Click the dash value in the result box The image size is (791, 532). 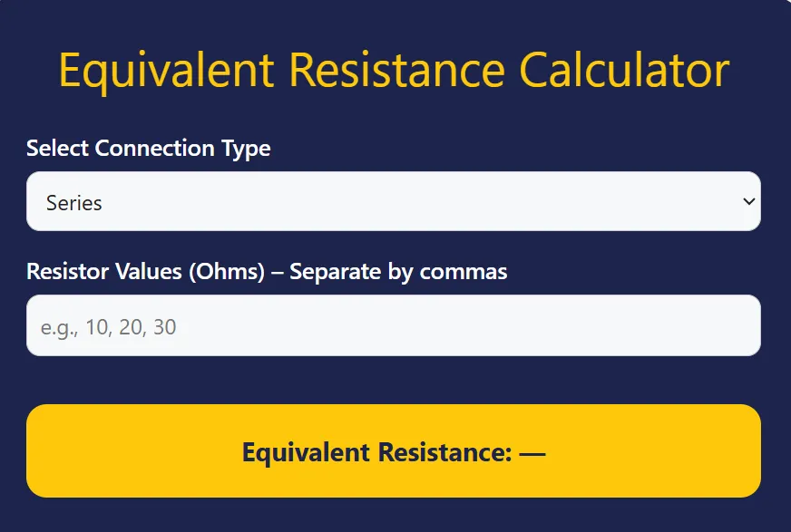[x=532, y=452]
